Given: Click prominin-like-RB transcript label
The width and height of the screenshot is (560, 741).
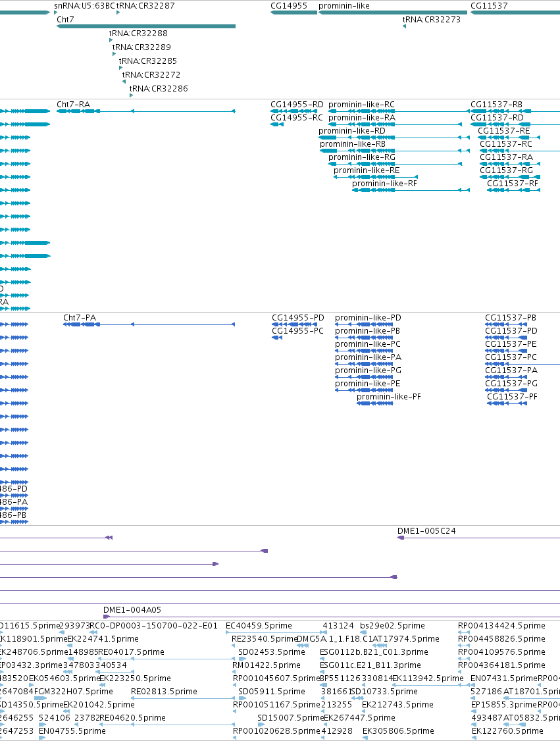Looking at the screenshot, I should tap(353, 144).
